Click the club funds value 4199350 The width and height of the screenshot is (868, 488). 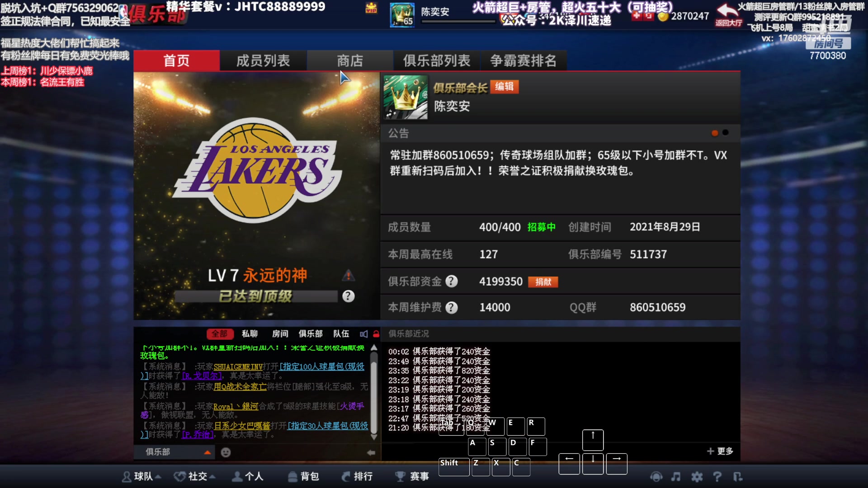[x=501, y=282]
